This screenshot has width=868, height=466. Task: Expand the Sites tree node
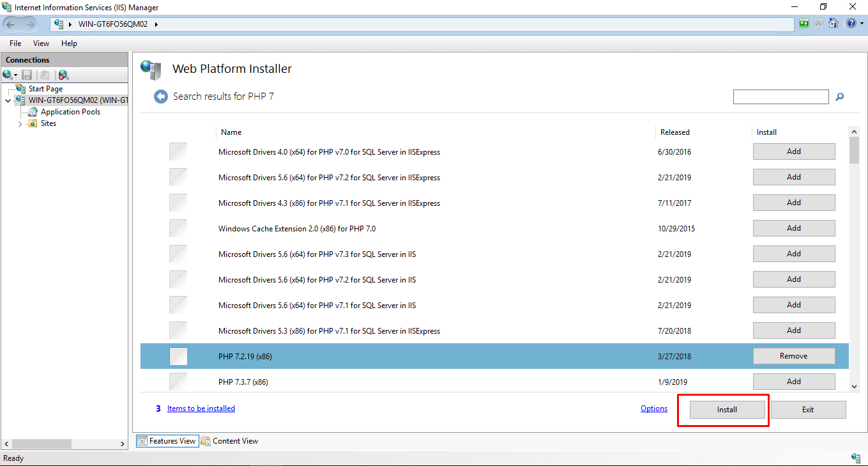20,124
